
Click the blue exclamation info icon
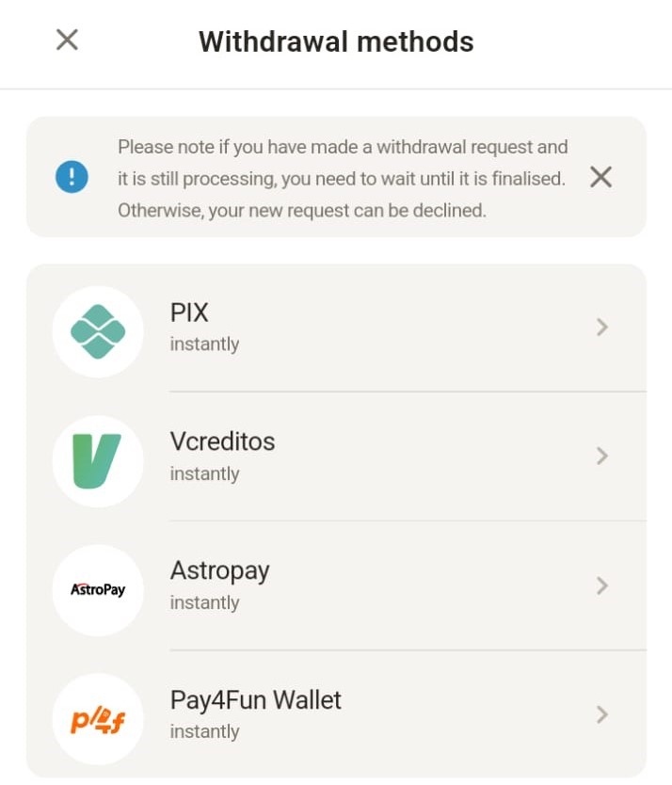click(x=72, y=177)
